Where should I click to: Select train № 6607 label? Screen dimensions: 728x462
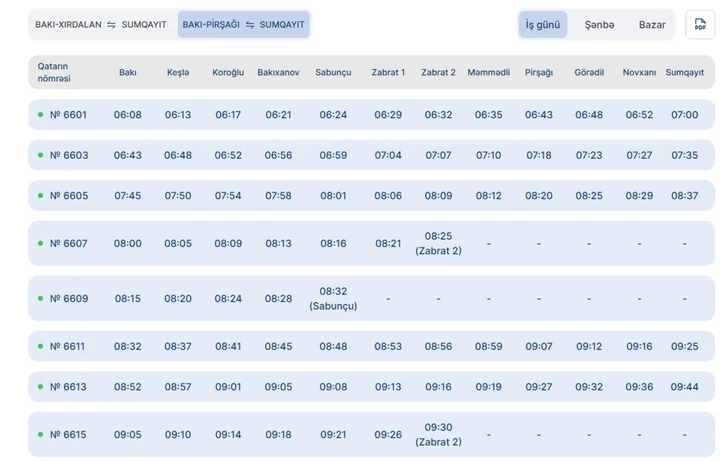[x=69, y=243]
